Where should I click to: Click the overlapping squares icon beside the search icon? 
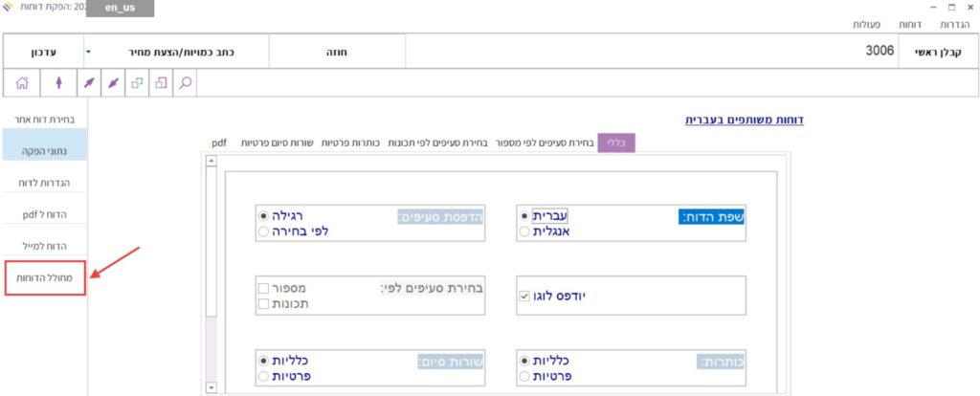(161, 83)
